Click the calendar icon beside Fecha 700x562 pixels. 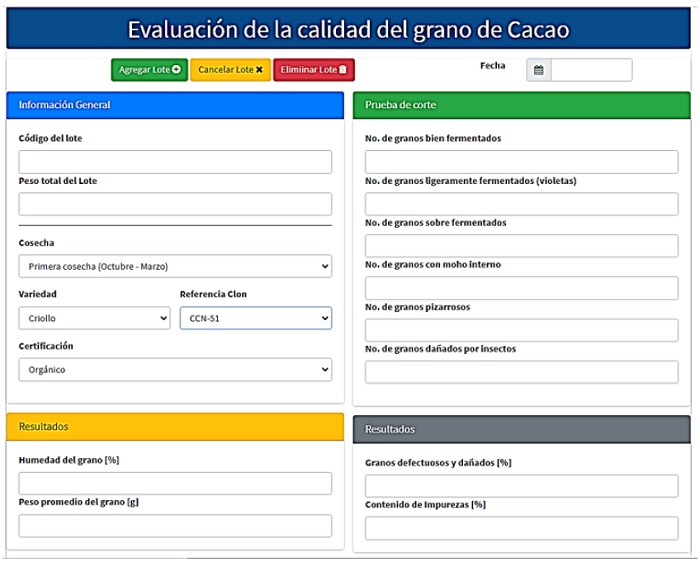tap(539, 71)
